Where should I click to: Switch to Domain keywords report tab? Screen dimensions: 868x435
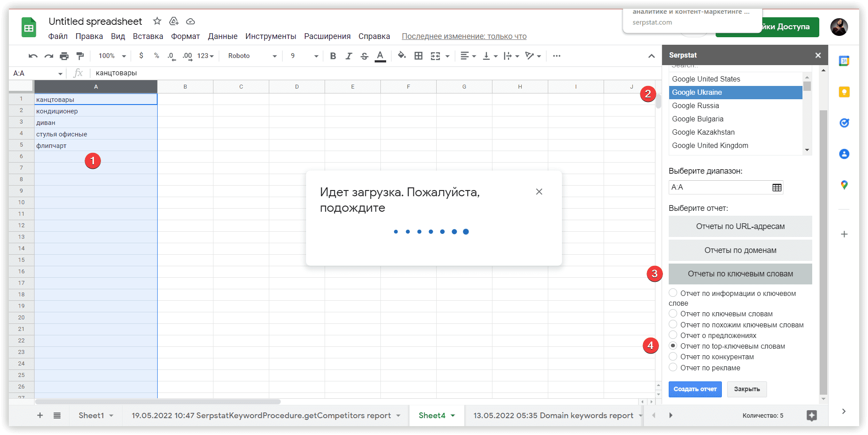click(553, 415)
